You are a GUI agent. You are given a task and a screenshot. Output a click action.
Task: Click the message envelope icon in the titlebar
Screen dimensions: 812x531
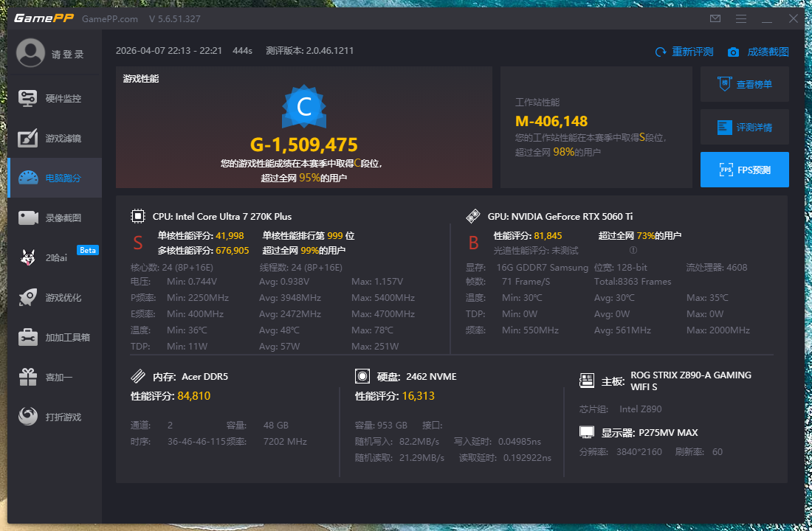pos(715,18)
